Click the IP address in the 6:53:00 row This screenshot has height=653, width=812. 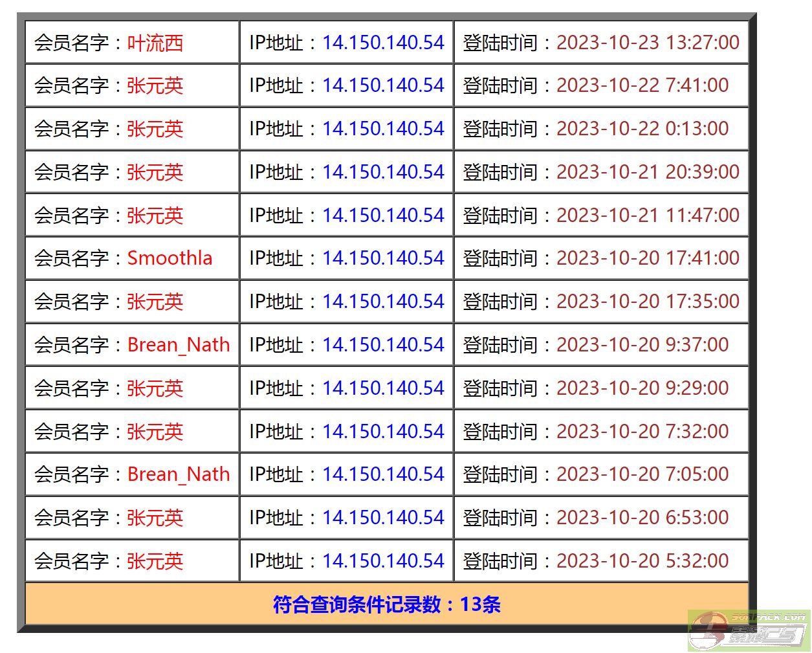pyautogui.click(x=383, y=518)
